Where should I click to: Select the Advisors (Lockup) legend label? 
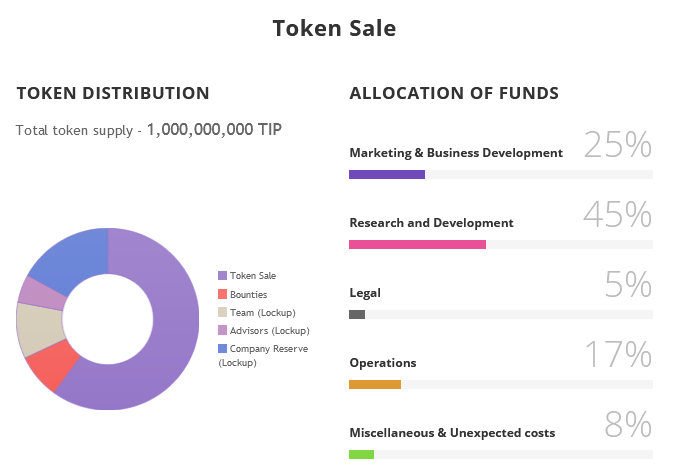[x=270, y=330]
